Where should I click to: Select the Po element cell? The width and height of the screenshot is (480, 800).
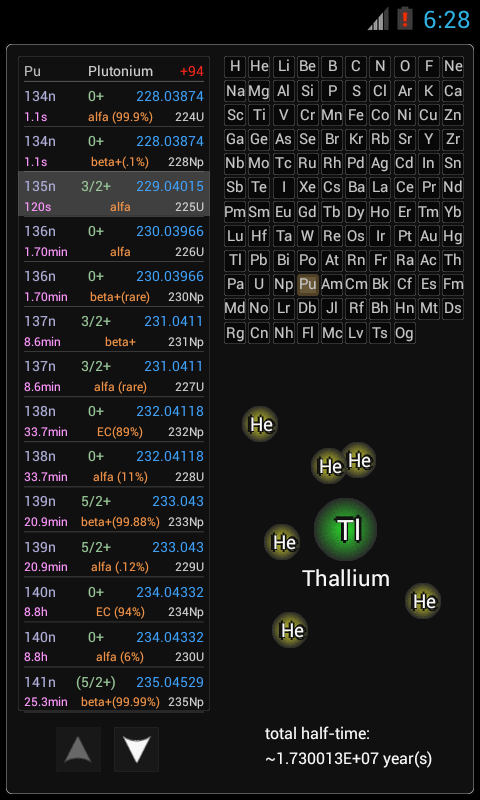[308, 260]
